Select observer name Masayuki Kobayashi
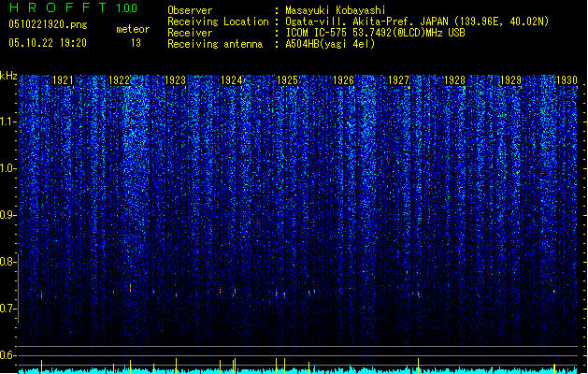Image resolution: width=588 pixels, height=374 pixels. [336, 10]
